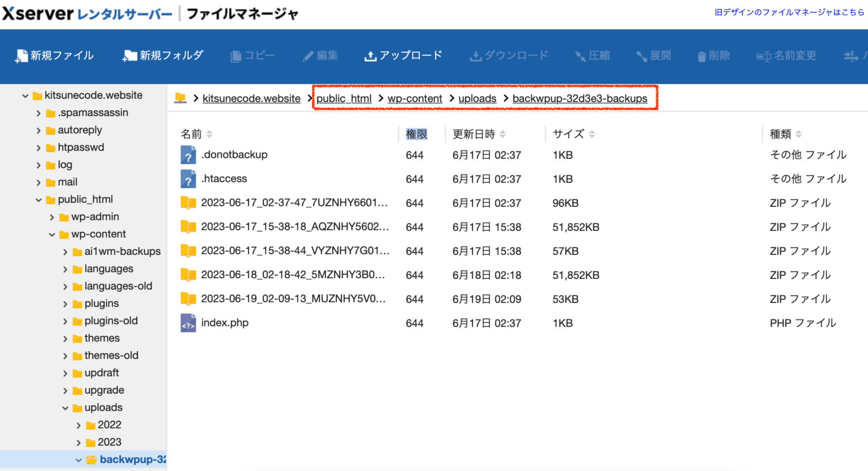Expand the plugins folder in tree

coord(66,303)
